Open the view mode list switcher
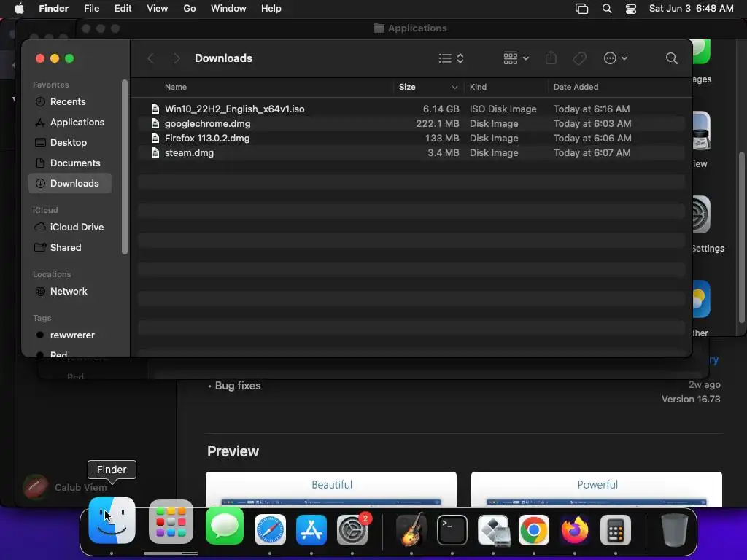 tap(451, 58)
